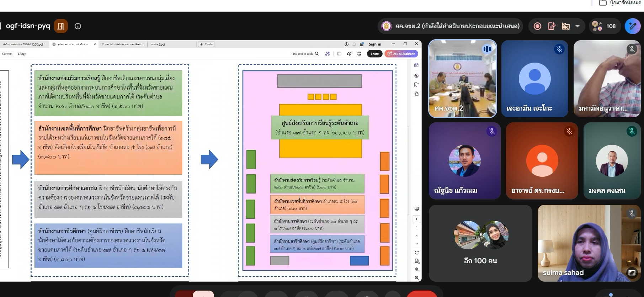Open the transcript/notes microphone icon in Meet header
Viewport: 644px width, 297px height.
(552, 26)
